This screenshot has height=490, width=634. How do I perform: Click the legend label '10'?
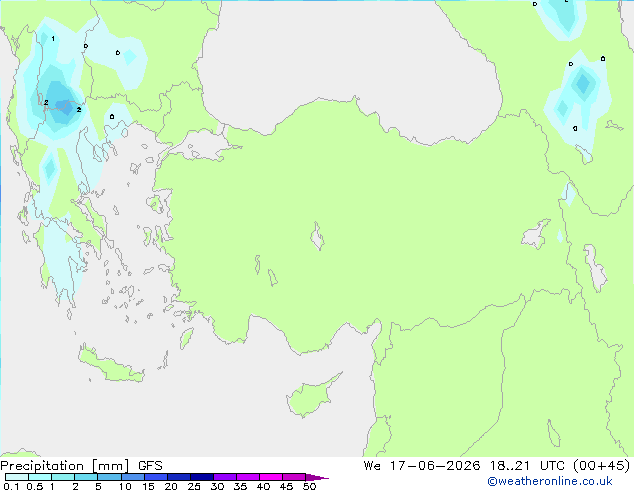click(x=125, y=486)
